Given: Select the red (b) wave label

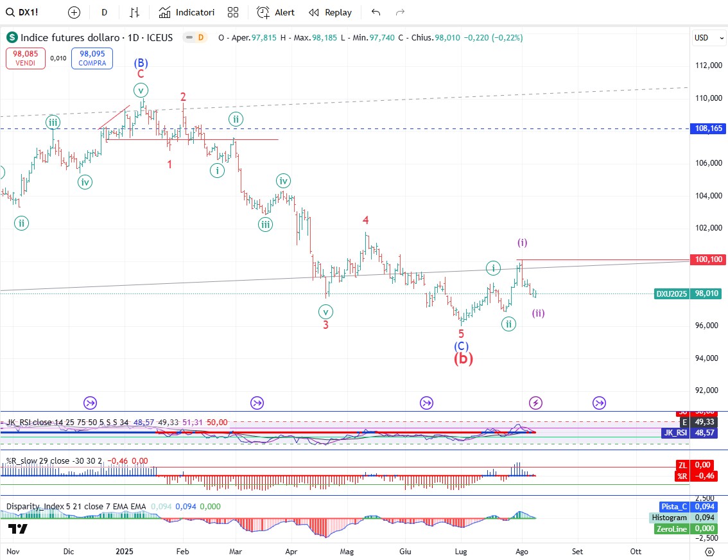Looking at the screenshot, I should [x=464, y=358].
